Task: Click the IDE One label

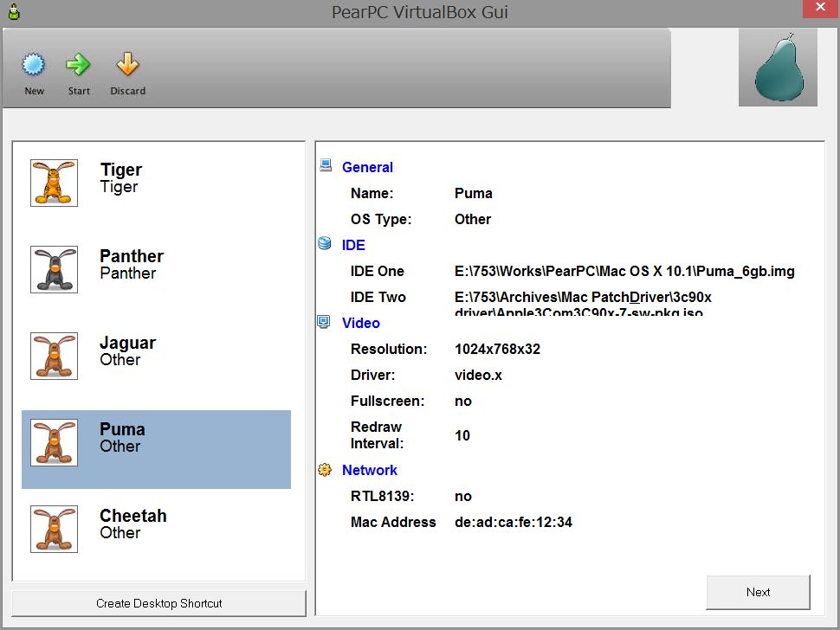Action: coord(378,272)
